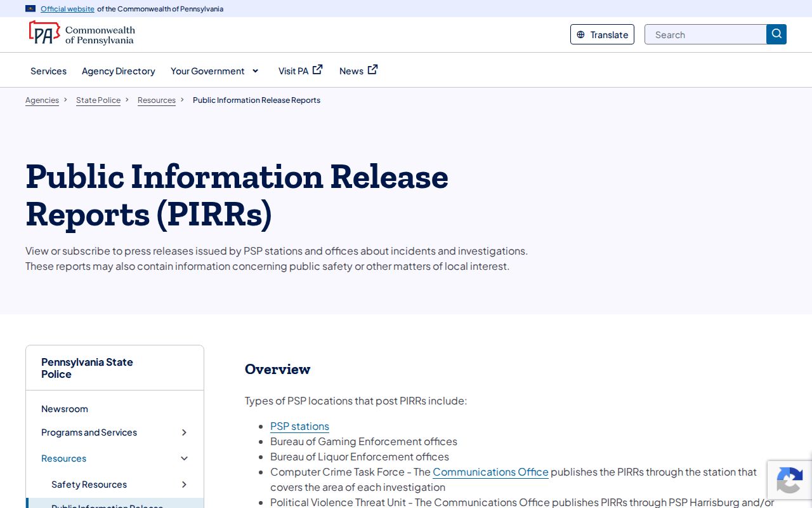Select Programs and Services sidebar label
The height and width of the screenshot is (508, 812).
click(89, 432)
